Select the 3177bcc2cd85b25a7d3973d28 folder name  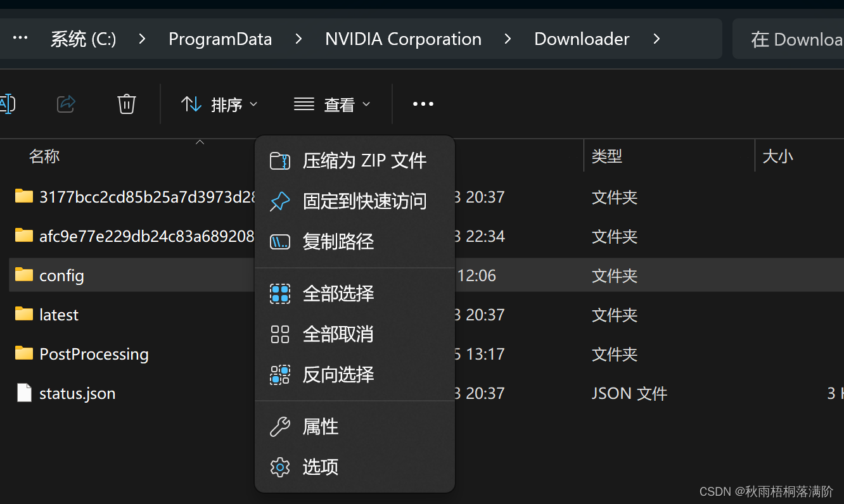point(147,197)
